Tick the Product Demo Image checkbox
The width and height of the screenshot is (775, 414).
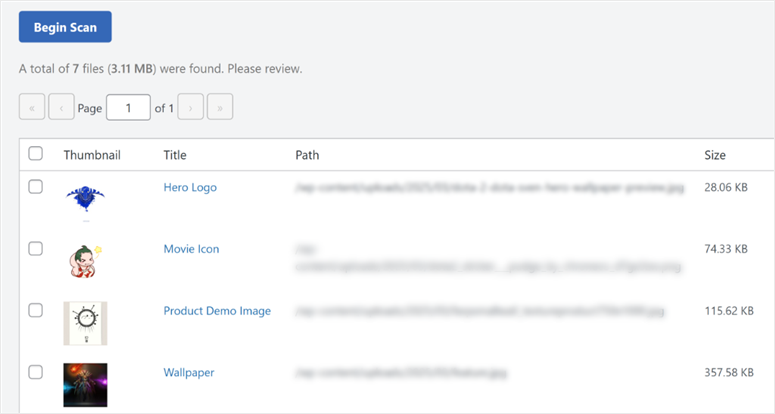[36, 311]
